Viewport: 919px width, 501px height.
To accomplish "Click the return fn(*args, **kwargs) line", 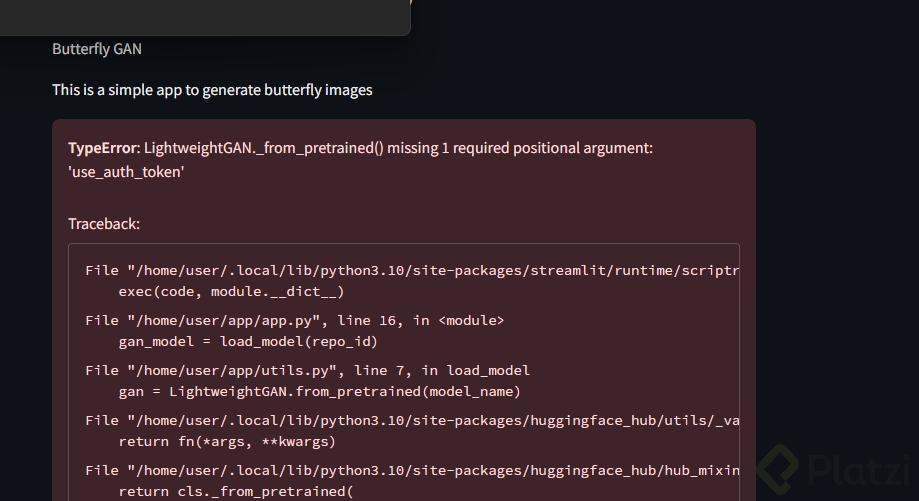I will click(227, 441).
